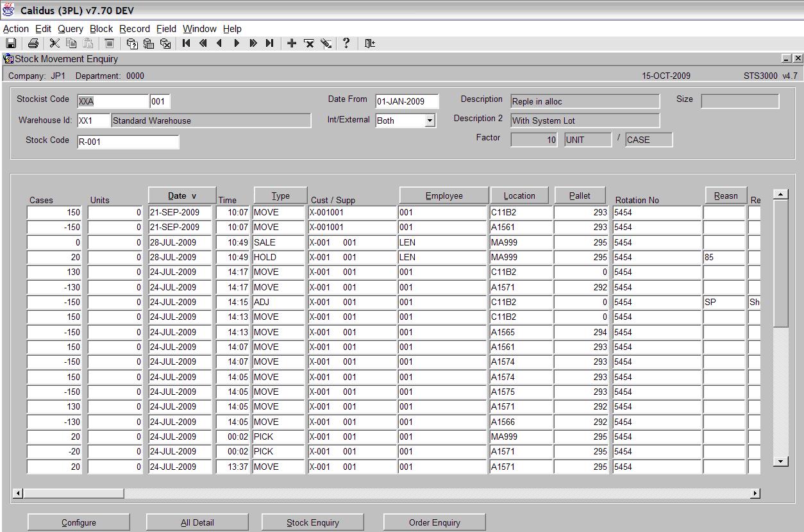Screen dimensions: 804x532
Task: Click the list of values icon
Action: (x=110, y=44)
